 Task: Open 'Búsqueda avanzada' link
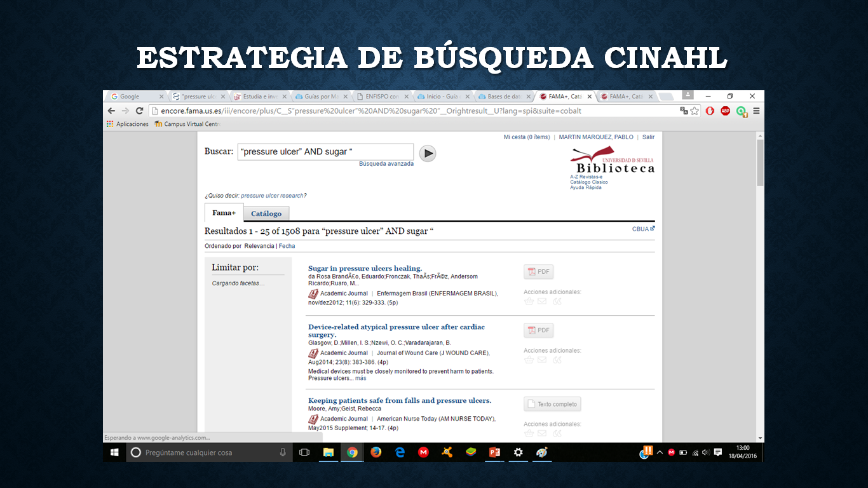point(386,164)
